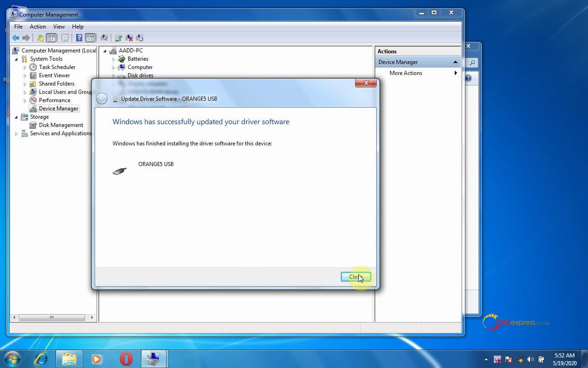
Task: Collapse the Device Manager actions section arrow
Action: click(455, 62)
